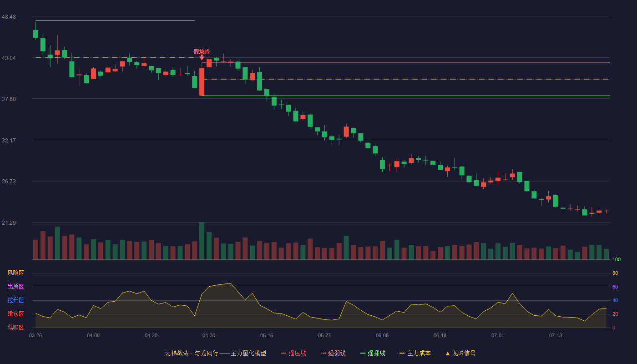Click the 60 indicator scale value
This screenshot has width=637, height=364.
point(615,287)
